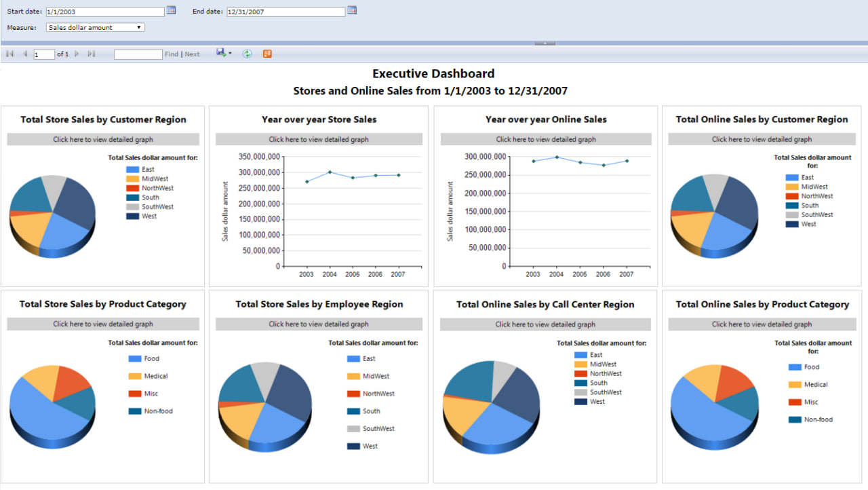
Task: Jump to the last report page
Action: coord(92,54)
